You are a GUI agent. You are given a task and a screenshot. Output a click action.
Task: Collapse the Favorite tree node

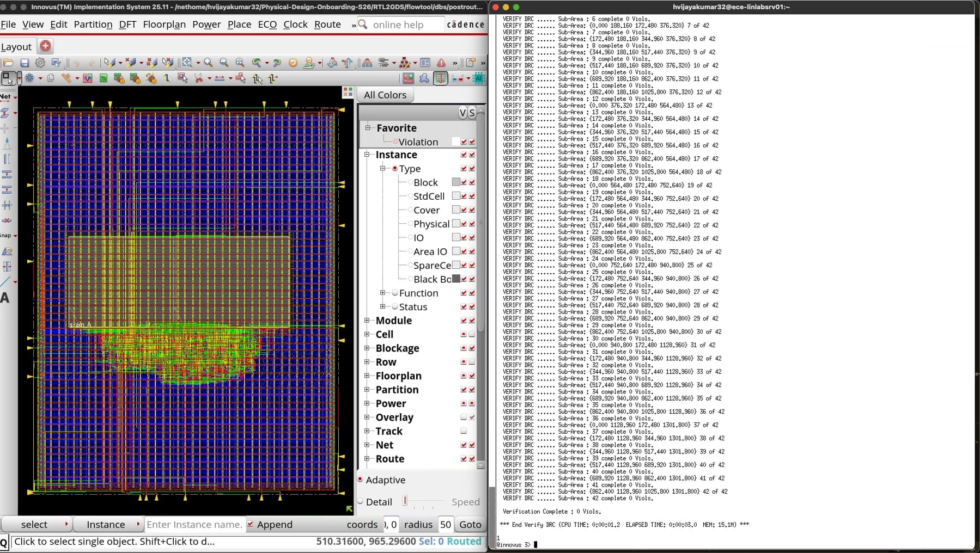coord(368,128)
